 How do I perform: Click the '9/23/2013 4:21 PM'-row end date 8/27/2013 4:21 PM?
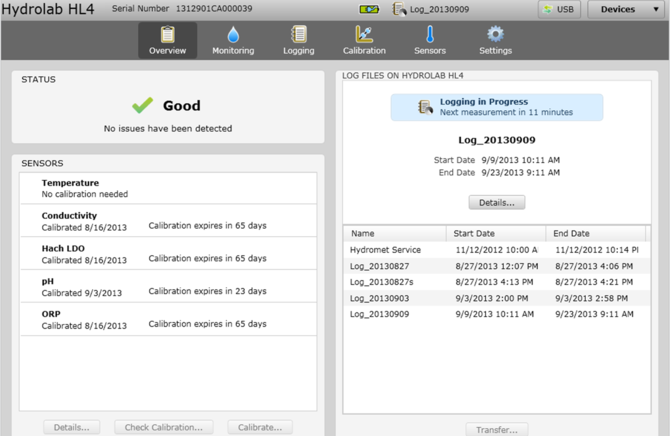[594, 282]
